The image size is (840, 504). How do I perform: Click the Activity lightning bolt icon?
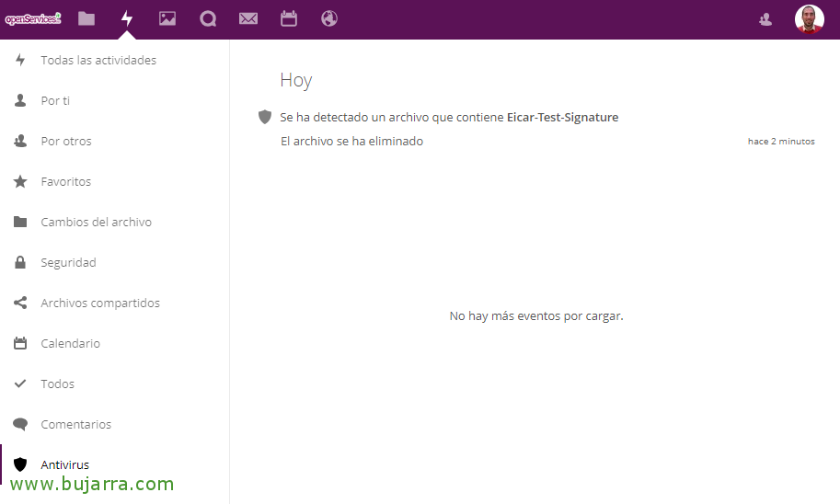[x=127, y=18]
